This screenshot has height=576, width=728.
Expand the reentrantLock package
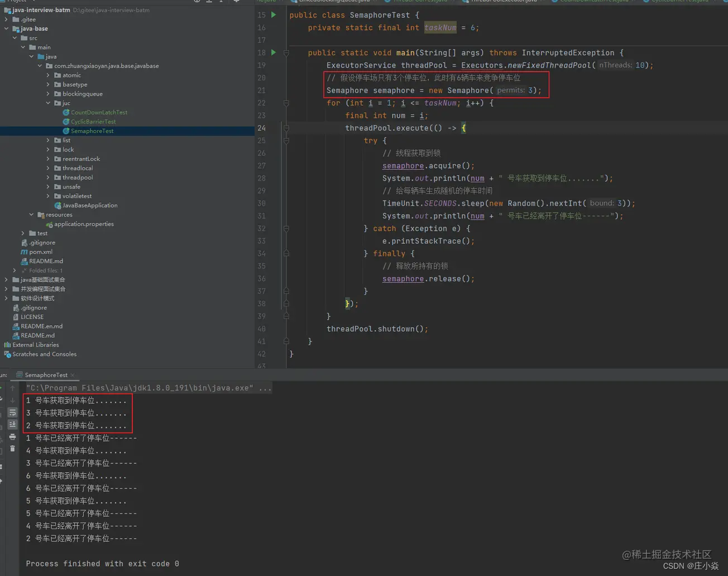pos(48,159)
